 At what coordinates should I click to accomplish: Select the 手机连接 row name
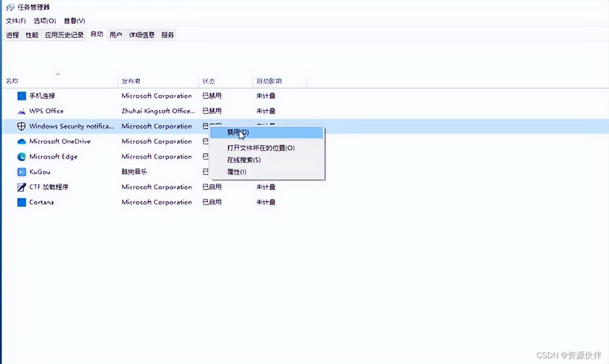coord(42,96)
